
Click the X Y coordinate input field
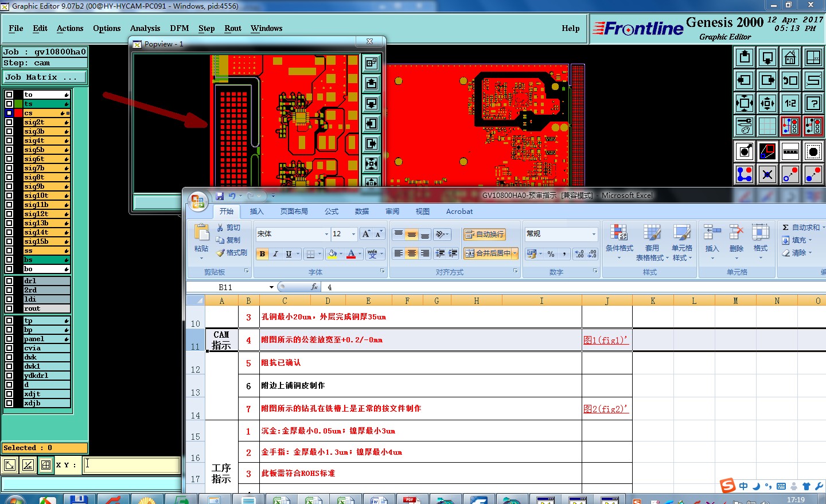[x=131, y=465]
